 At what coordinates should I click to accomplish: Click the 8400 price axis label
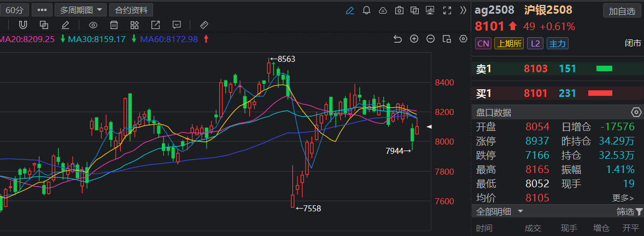pyautogui.click(x=444, y=83)
